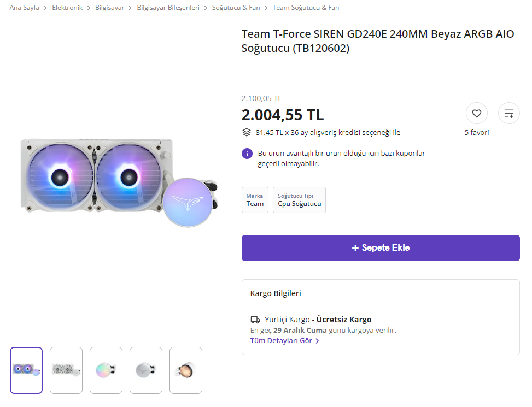Viewport: 532px width, 407px height.
Task: Select third thumbnail showing pump head
Action: [106, 370]
